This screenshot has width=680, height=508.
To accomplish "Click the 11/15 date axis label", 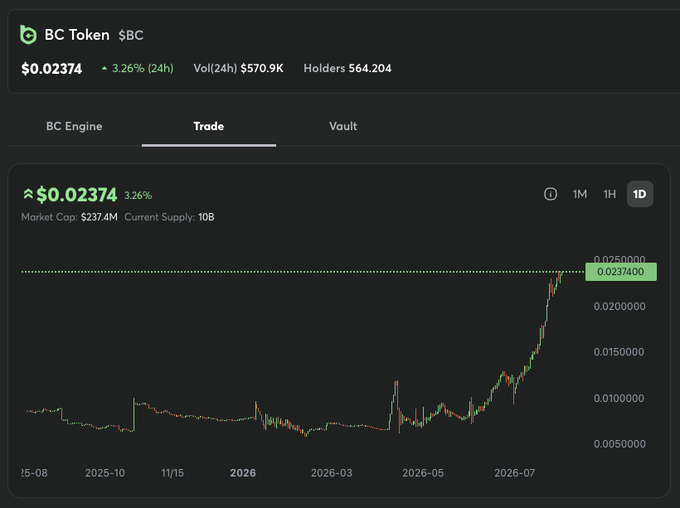I will pyautogui.click(x=172, y=473).
